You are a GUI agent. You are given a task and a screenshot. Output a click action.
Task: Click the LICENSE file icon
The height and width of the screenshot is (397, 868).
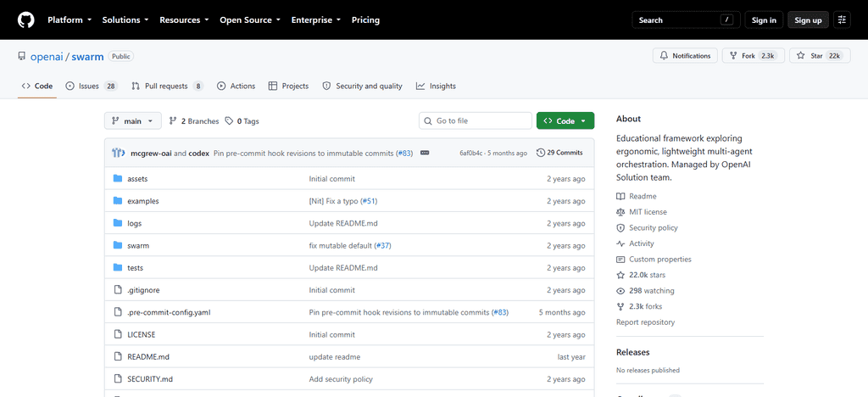click(x=117, y=334)
